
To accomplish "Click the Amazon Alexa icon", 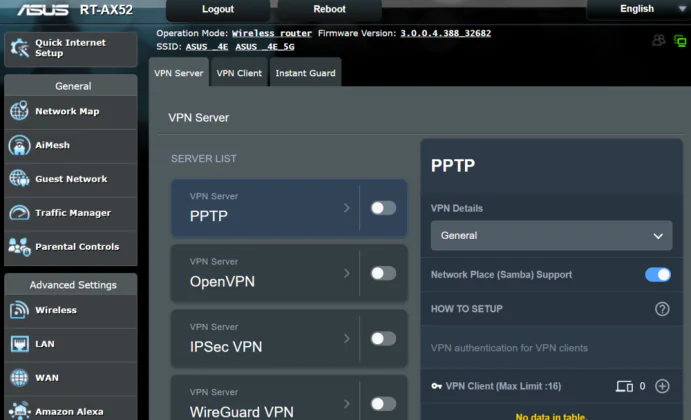I will [19, 411].
